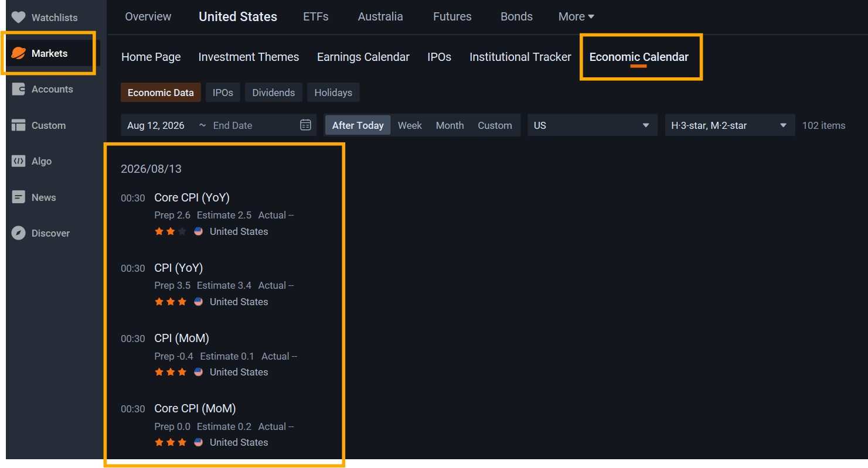The height and width of the screenshot is (468, 868).
Task: Open the date picker calendar icon
Action: click(305, 125)
